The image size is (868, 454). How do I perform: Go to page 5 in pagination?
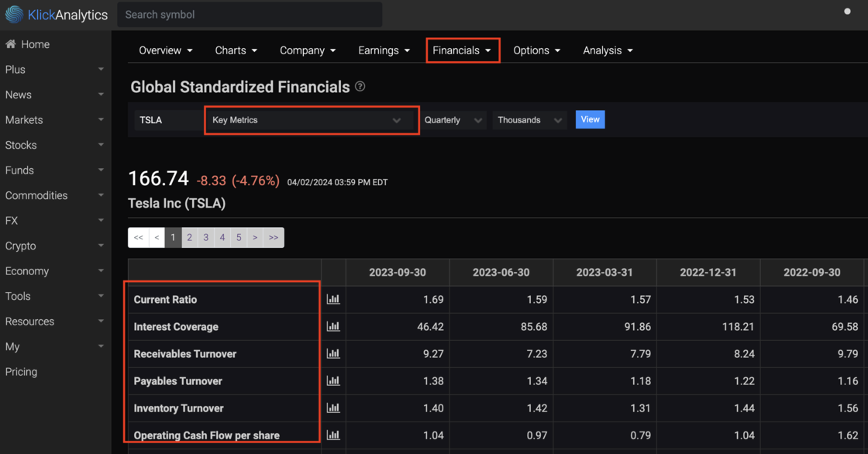click(239, 238)
